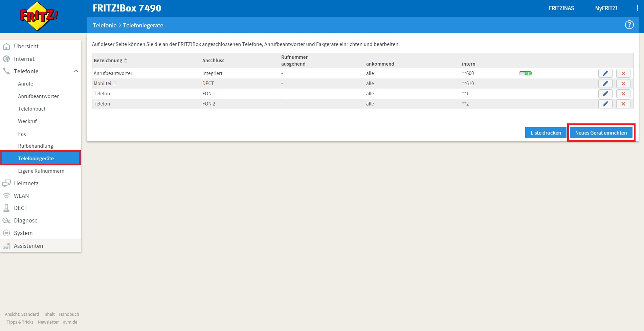
Task: Edit the Anrufbeantworter device with pencil icon
Action: [605, 73]
